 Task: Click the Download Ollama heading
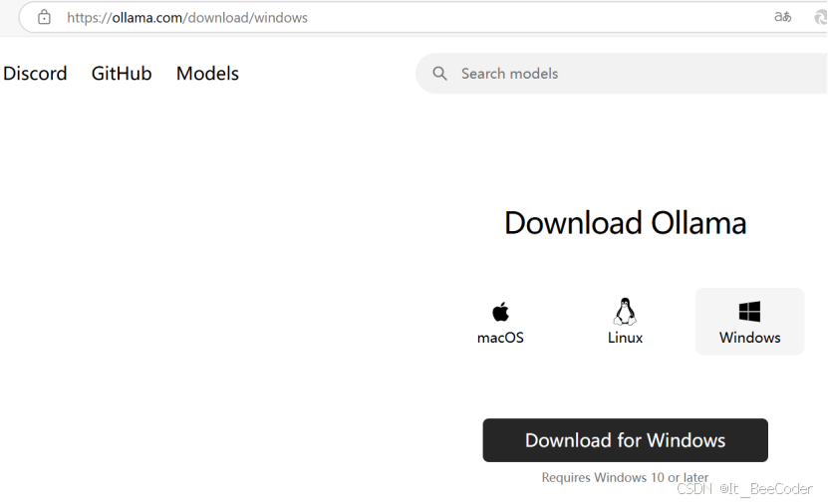coord(625,223)
